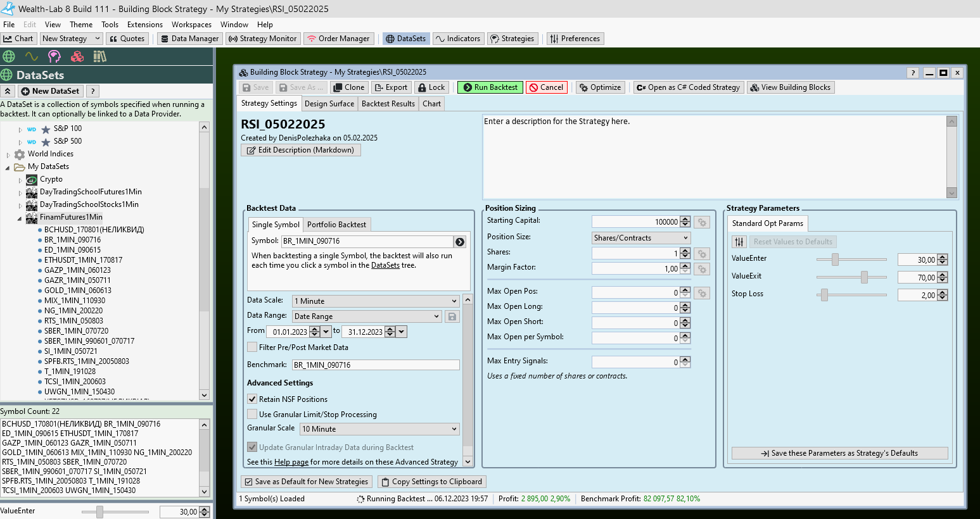Click the Stop Loss slider
Image resolution: width=980 pixels, height=519 pixels.
pos(851,295)
